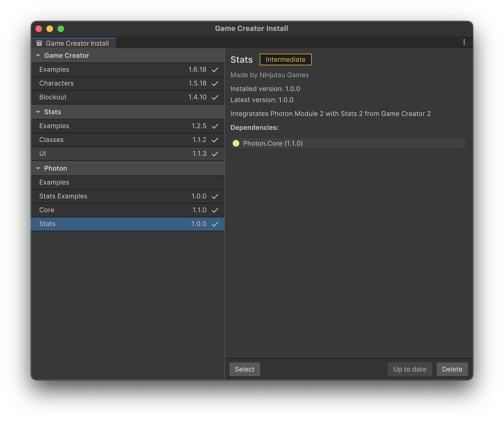Switch to the Game Creator Install tab
This screenshot has height=421, width=504.
74,43
